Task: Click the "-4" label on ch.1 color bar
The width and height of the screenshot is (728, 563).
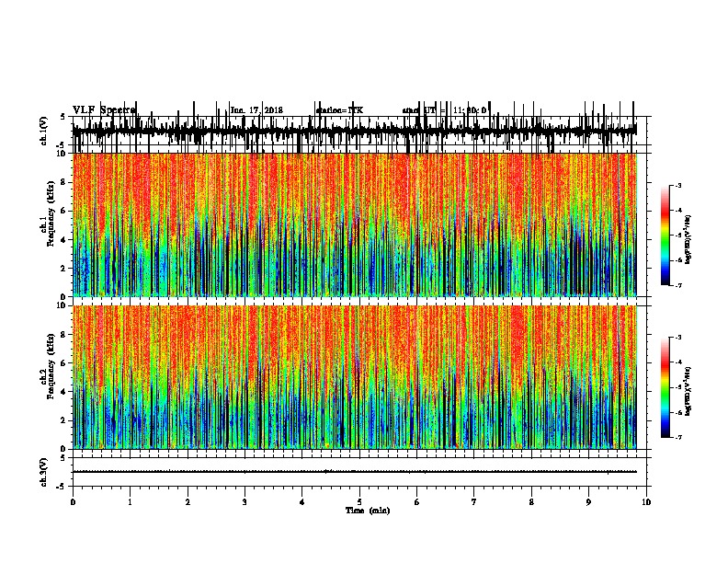Action: [x=677, y=211]
